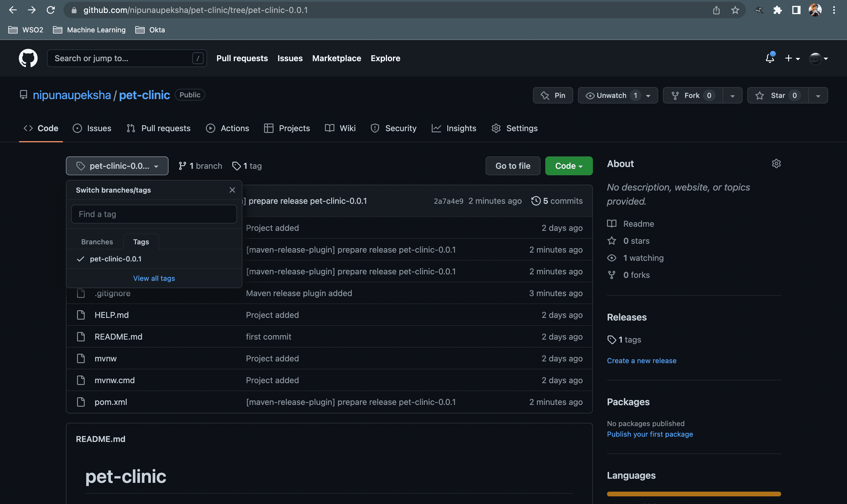Open the WSO2 bookmarks folder
The image size is (847, 504).
coord(26,29)
